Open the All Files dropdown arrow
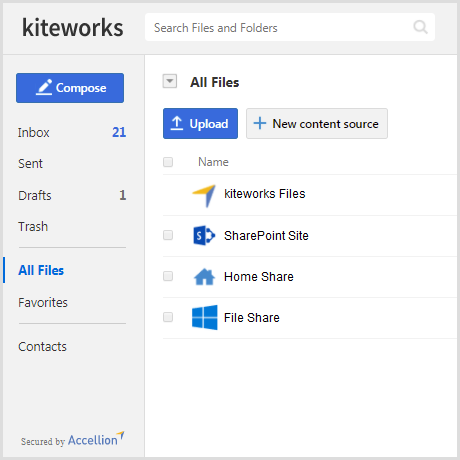The image size is (460, 460). coord(170,81)
